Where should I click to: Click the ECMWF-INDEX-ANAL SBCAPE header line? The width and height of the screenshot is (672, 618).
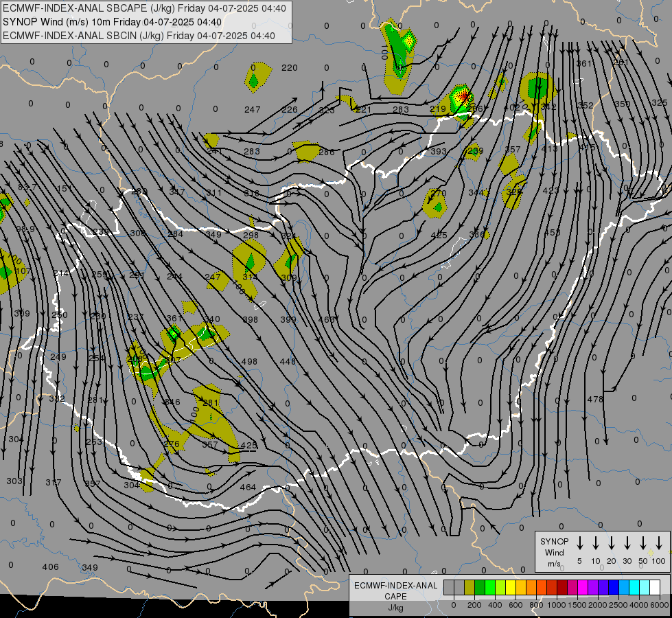144,8
